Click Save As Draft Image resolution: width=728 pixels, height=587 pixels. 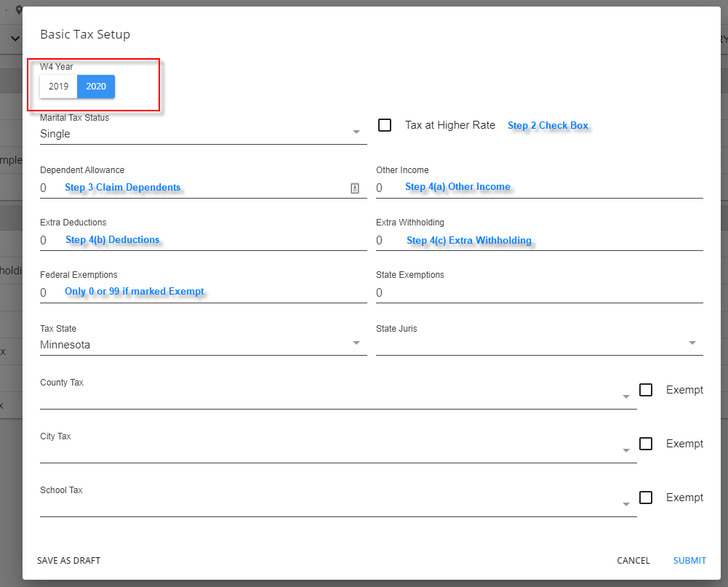(x=69, y=561)
